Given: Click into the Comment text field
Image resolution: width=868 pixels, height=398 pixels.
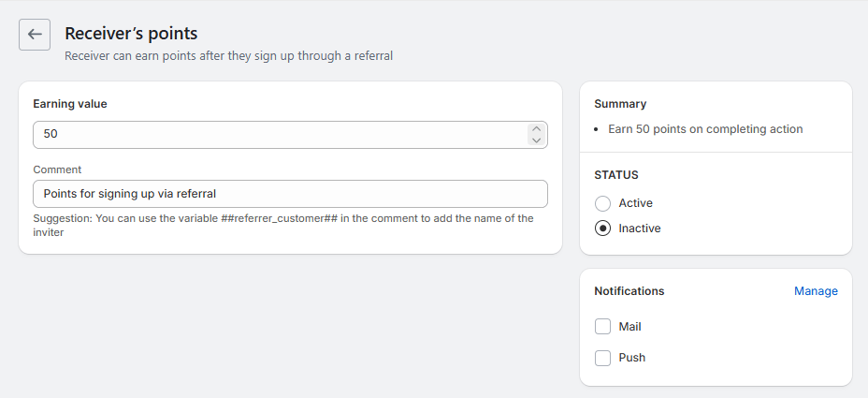Looking at the screenshot, I should 290,194.
